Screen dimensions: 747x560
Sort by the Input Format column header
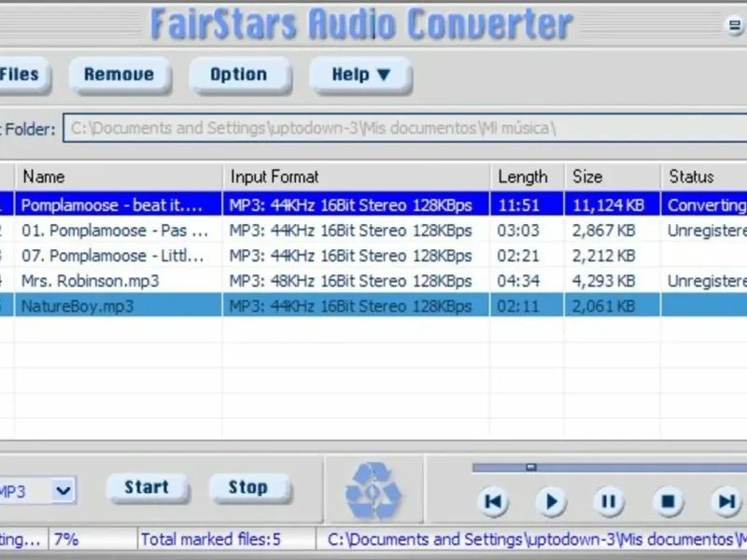pos(356,176)
